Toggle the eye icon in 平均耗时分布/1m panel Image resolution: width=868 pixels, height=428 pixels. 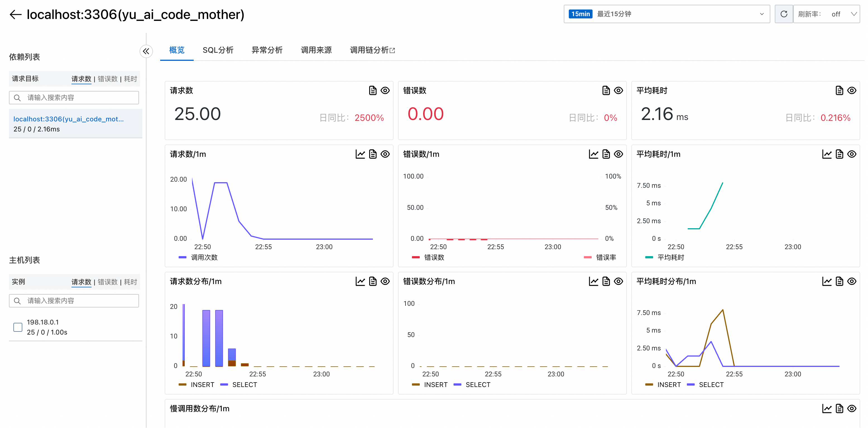(x=852, y=282)
